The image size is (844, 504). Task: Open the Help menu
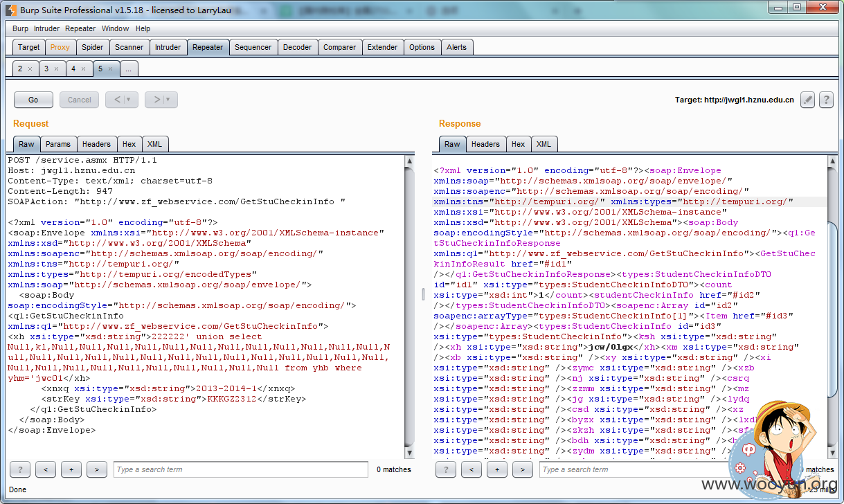[x=143, y=28]
